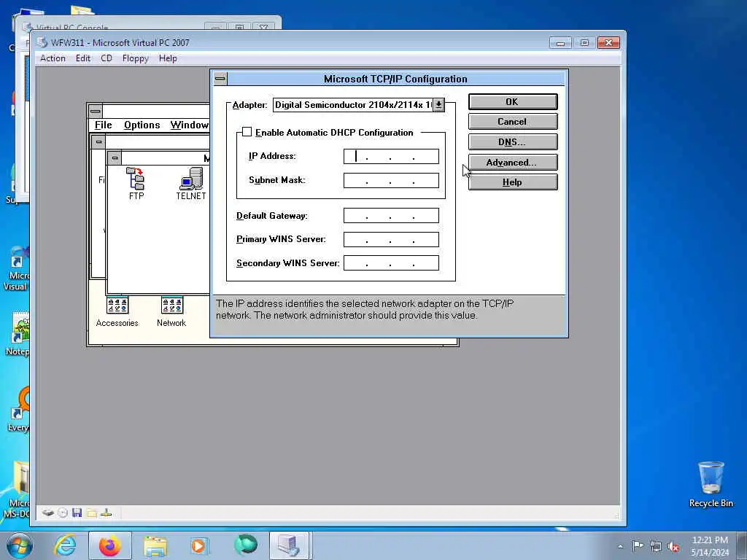Click the dialog Help button
The image size is (747, 560).
513,182
